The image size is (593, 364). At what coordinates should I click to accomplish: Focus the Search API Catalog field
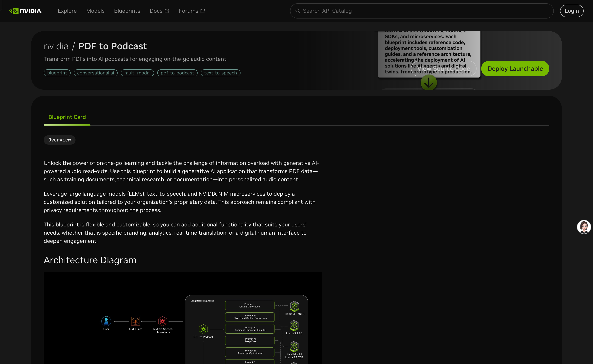click(422, 11)
